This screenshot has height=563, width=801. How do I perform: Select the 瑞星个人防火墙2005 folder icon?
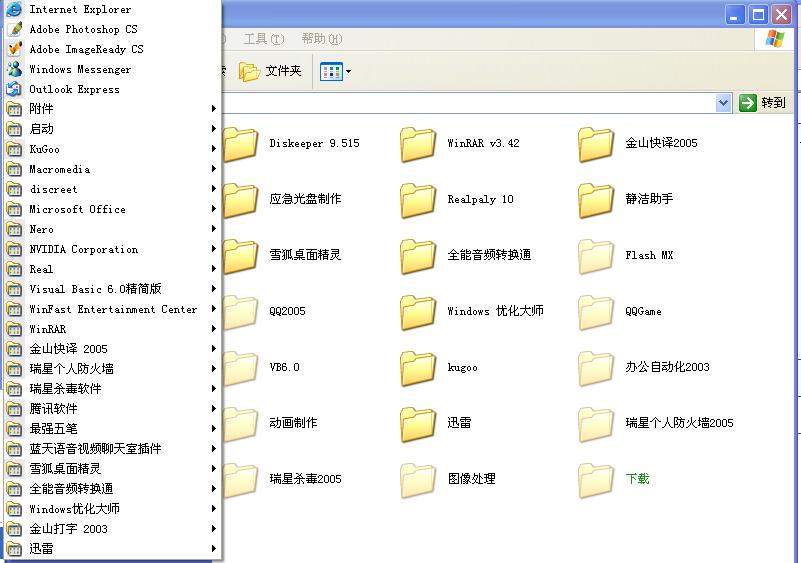click(x=596, y=424)
